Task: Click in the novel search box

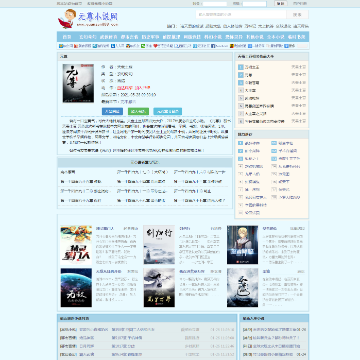Action: [x=241, y=14]
